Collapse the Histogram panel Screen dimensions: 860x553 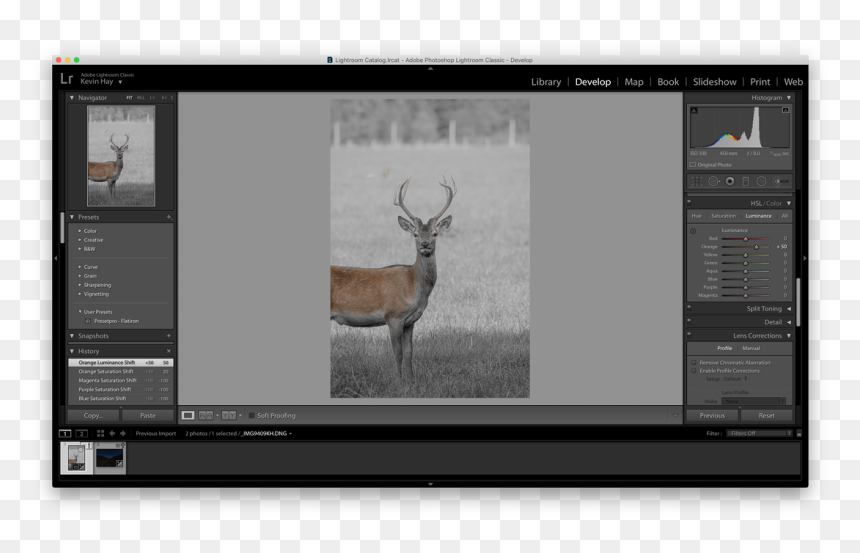coord(789,98)
